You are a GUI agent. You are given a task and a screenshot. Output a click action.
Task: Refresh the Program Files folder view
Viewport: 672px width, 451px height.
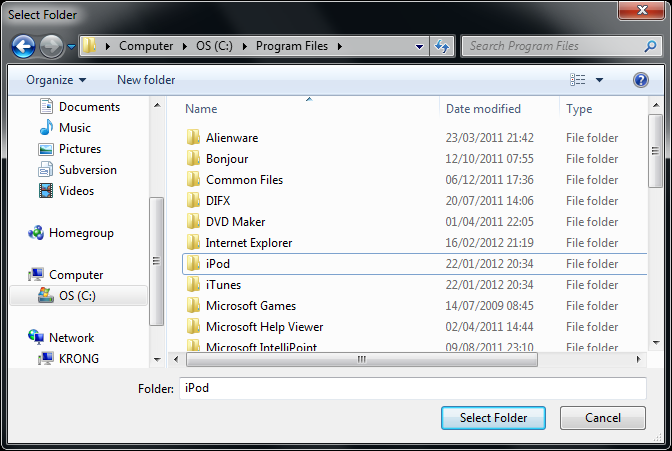coord(442,46)
